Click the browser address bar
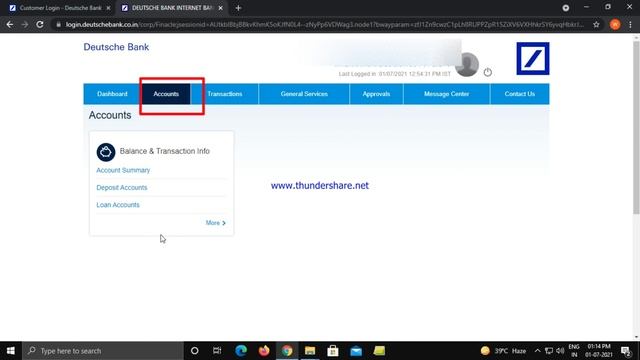This screenshot has height=360, width=640. (324, 24)
